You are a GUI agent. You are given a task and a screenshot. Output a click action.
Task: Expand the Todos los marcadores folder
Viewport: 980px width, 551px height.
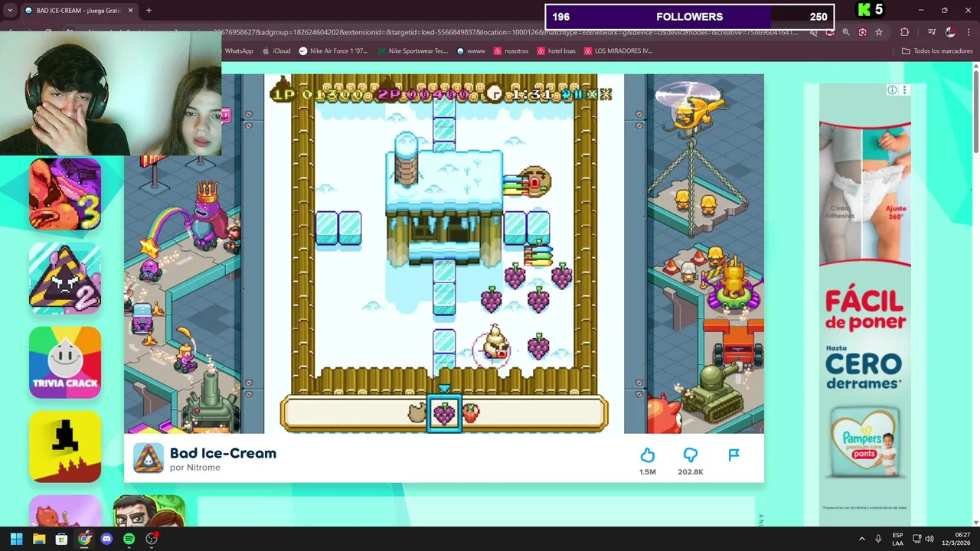click(937, 51)
